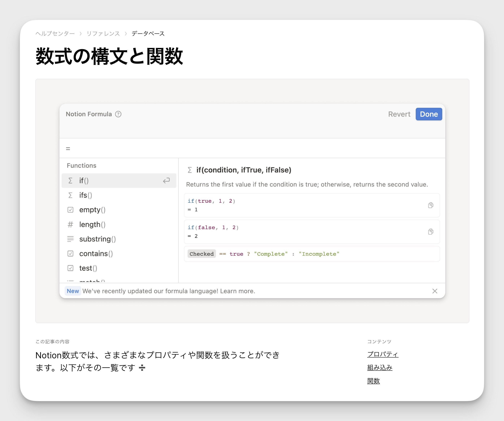Click the checkbox icon beside contains()
Screen dimensions: 504x421
coord(70,254)
